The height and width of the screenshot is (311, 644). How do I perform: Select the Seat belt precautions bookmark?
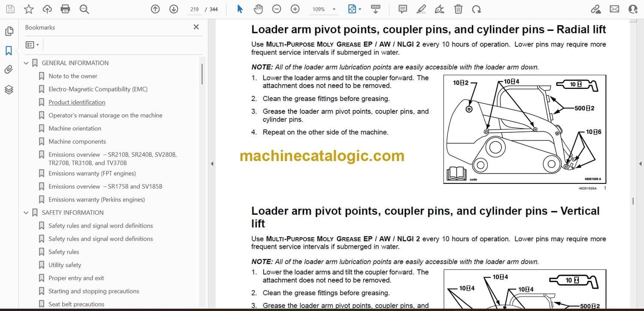(76, 304)
